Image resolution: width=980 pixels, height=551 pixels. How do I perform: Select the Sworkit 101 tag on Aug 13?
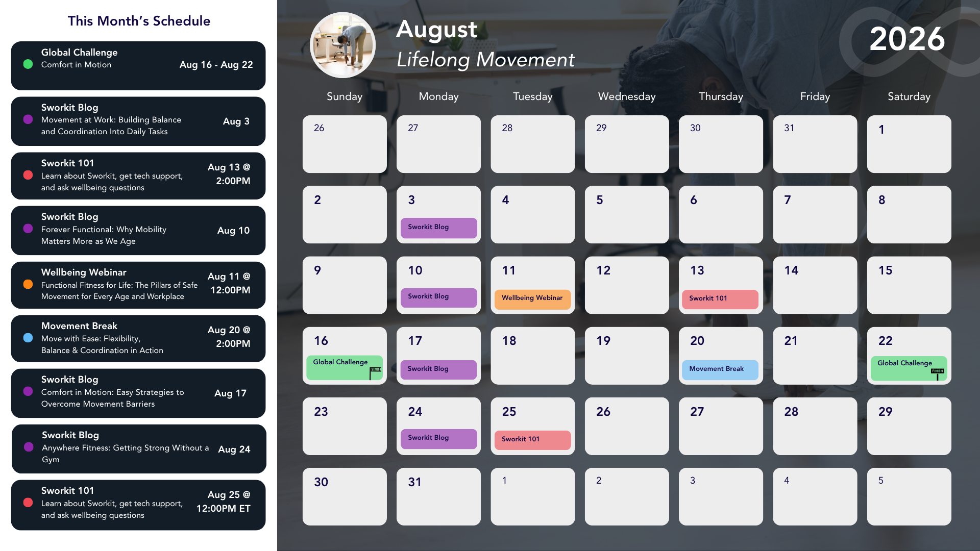720,299
